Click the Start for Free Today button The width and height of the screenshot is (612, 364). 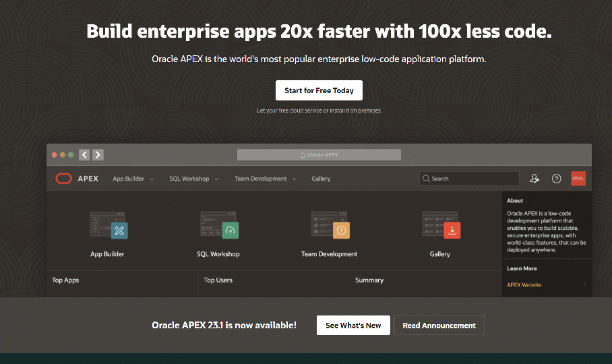tap(319, 90)
